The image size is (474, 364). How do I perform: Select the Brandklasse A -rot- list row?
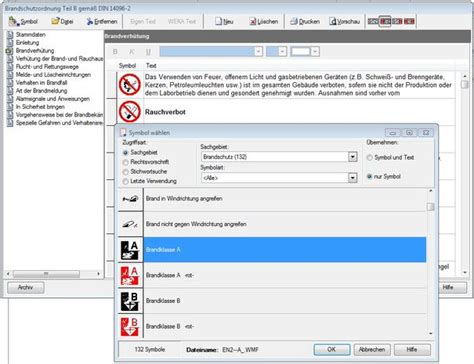click(x=285, y=276)
